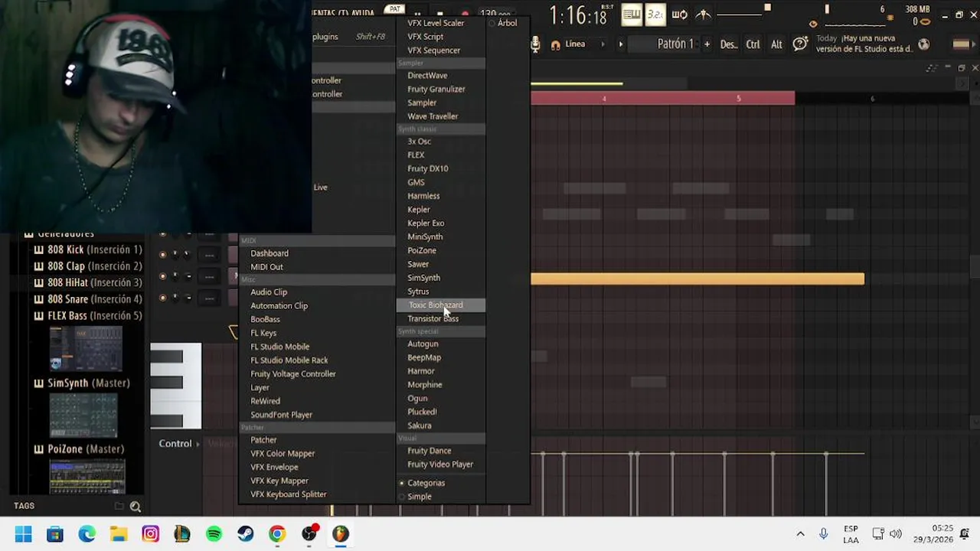Open the piano roll view icon
980x551 pixels.
tap(632, 15)
